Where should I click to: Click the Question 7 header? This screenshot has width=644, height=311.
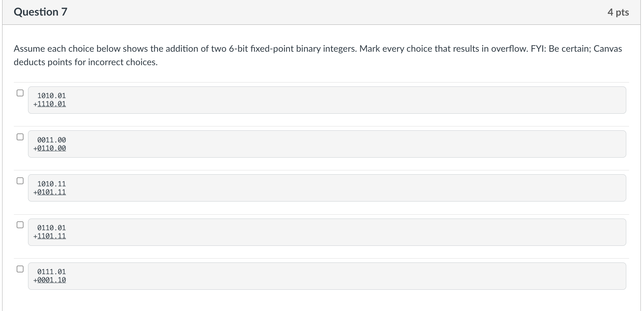click(x=40, y=12)
